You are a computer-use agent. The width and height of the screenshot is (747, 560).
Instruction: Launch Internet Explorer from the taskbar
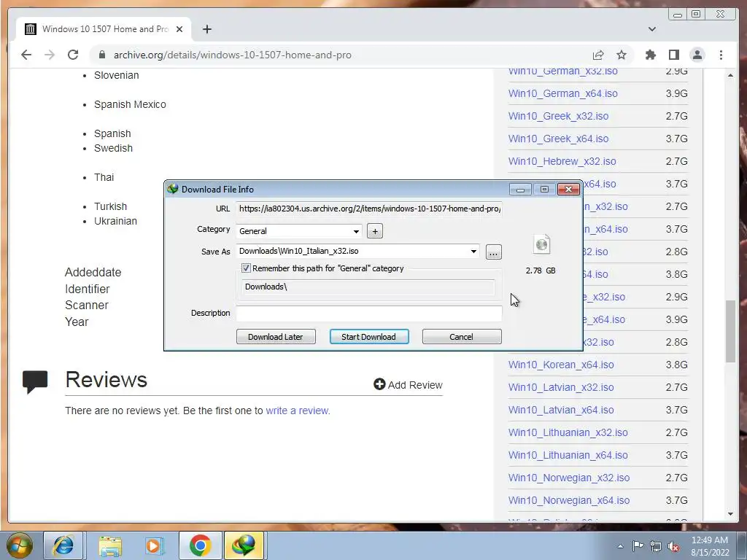coord(63,545)
